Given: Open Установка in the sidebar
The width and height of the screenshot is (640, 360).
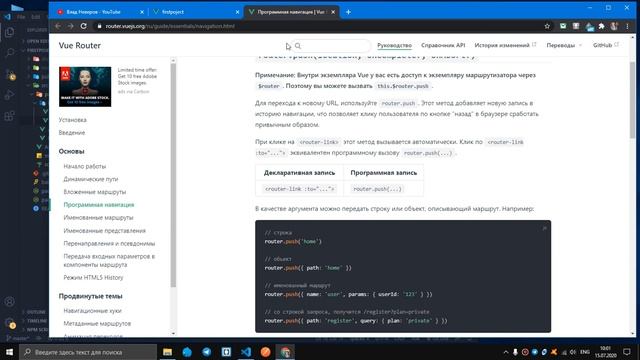Looking at the screenshot, I should [x=73, y=120].
